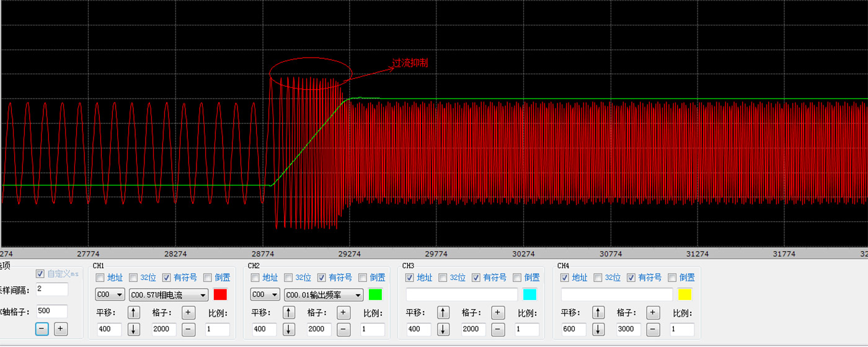Toggle CH2 有符号 checkbox
The image size is (868, 347).
click(321, 278)
